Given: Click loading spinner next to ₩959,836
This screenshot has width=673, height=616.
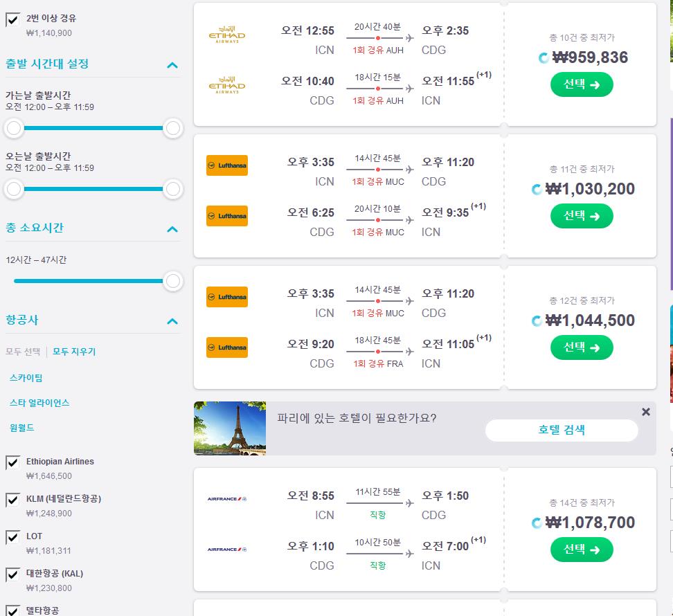Looking at the screenshot, I should pos(544,57).
